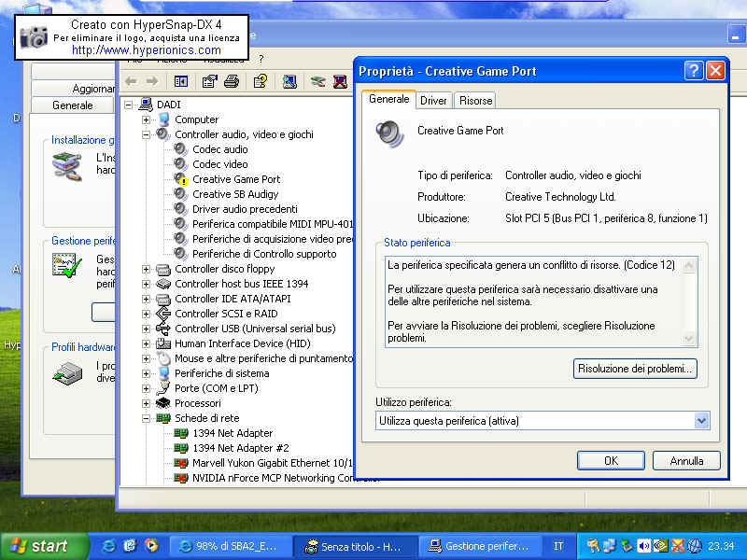Click the Internet Explorer quick launch icon

pos(108,546)
